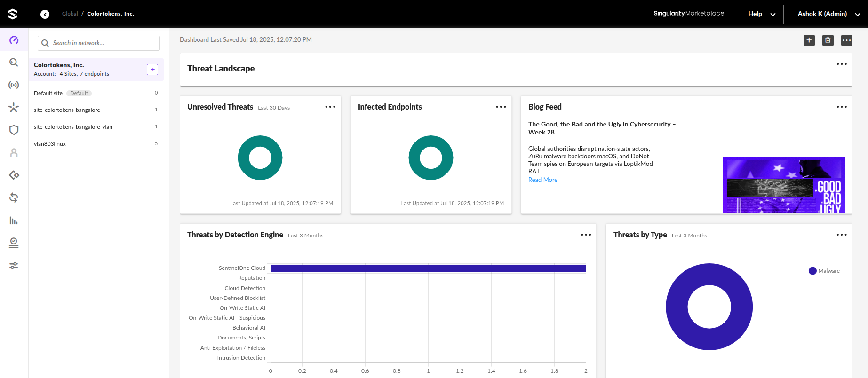Open the Ashok K (Admin) user menu
The image size is (868, 378).
828,14
